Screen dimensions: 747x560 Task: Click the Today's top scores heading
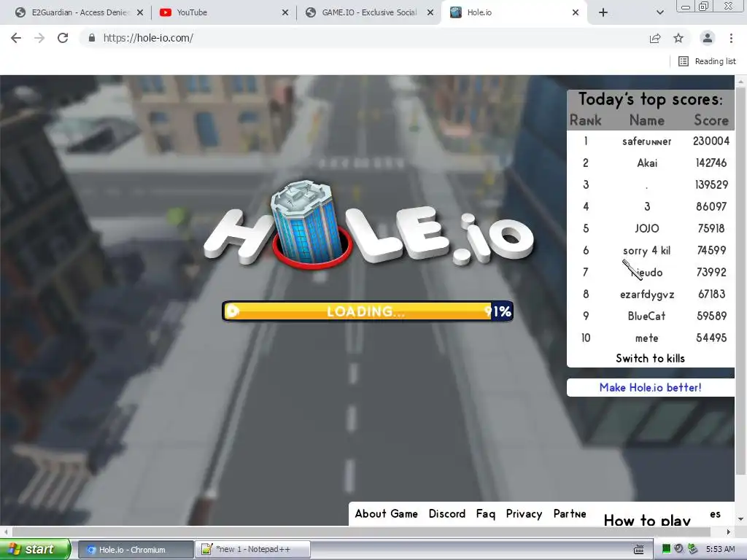point(650,99)
